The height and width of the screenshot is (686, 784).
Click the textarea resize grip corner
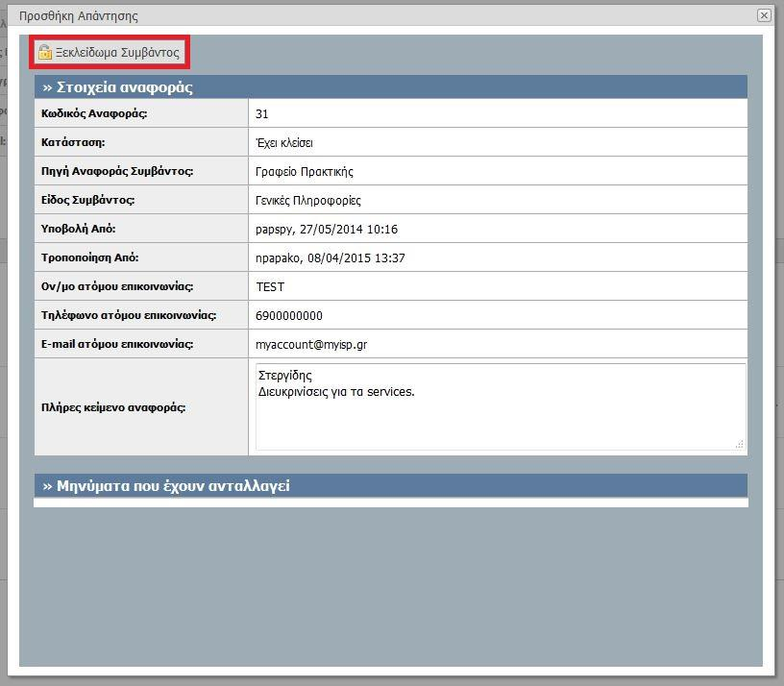tap(740, 444)
